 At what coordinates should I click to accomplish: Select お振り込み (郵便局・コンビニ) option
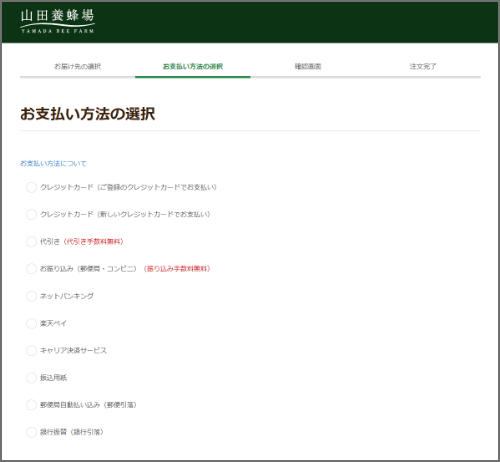pos(31,269)
